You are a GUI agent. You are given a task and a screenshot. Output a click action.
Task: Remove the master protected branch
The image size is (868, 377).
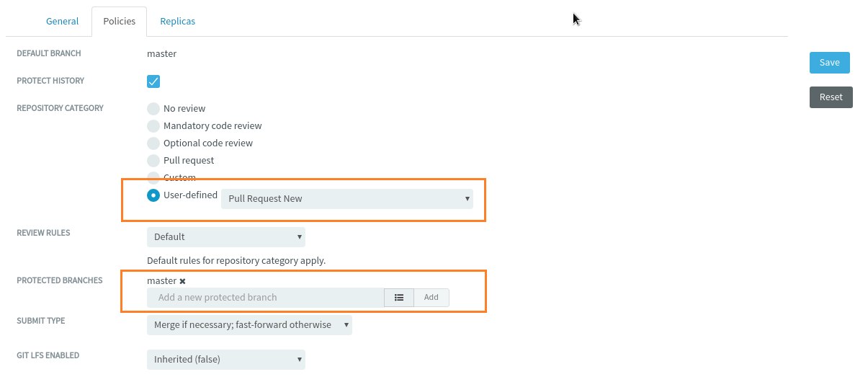click(x=182, y=281)
